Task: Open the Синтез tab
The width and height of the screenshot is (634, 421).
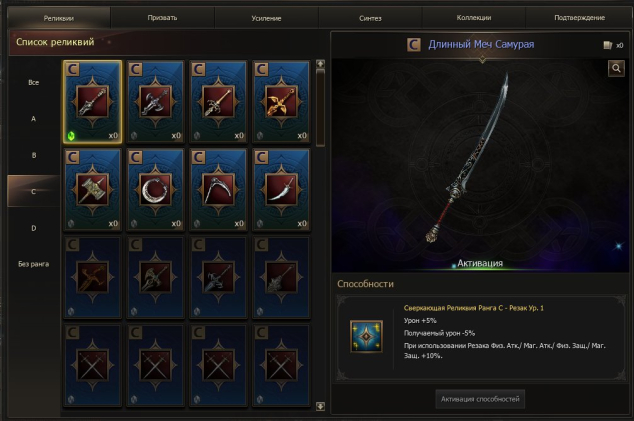Action: (x=370, y=18)
